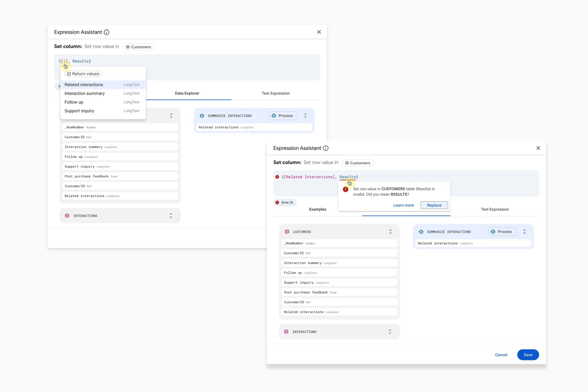588x392 pixels.
Task: Click back window expression input area
Action: point(187,67)
